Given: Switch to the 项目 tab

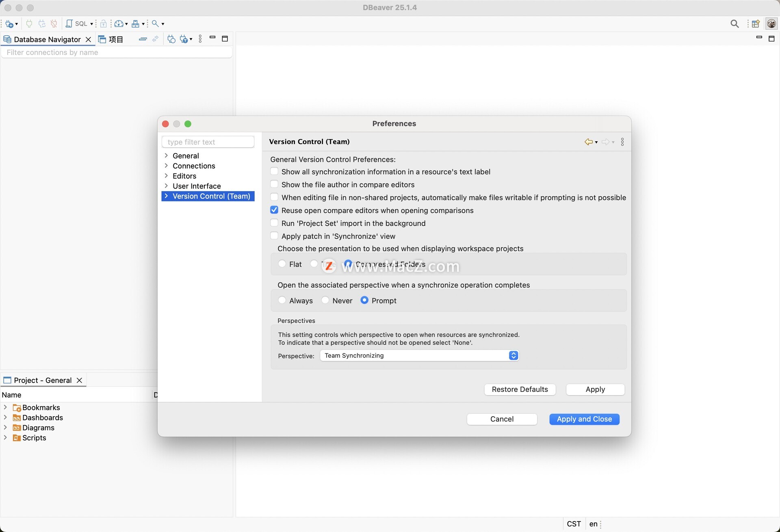Looking at the screenshot, I should point(111,39).
